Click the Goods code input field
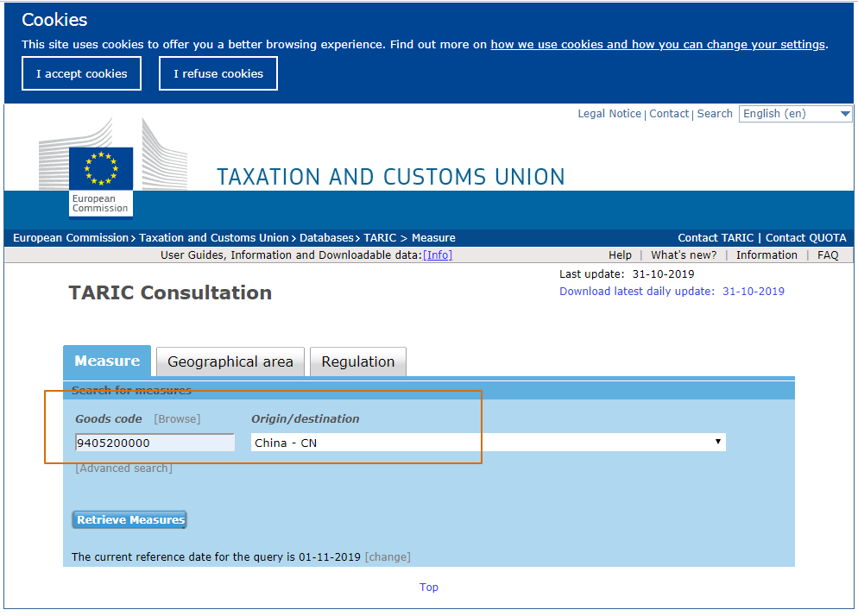 point(155,443)
